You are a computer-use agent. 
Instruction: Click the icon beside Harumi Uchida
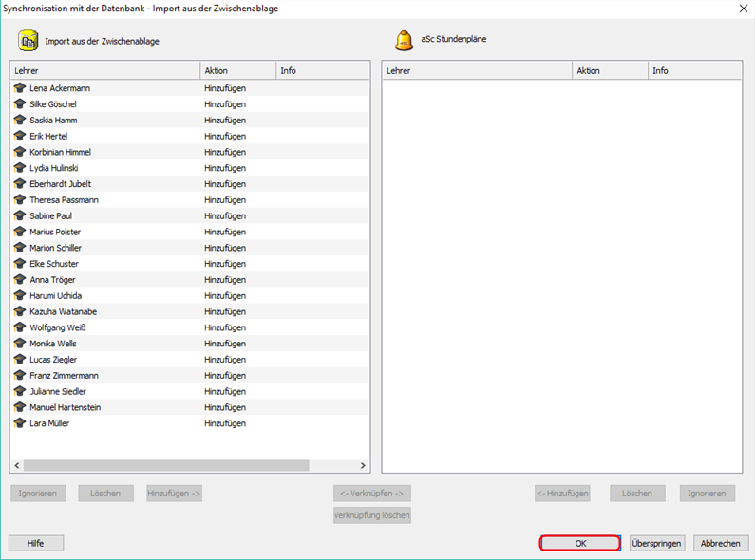tap(20, 295)
